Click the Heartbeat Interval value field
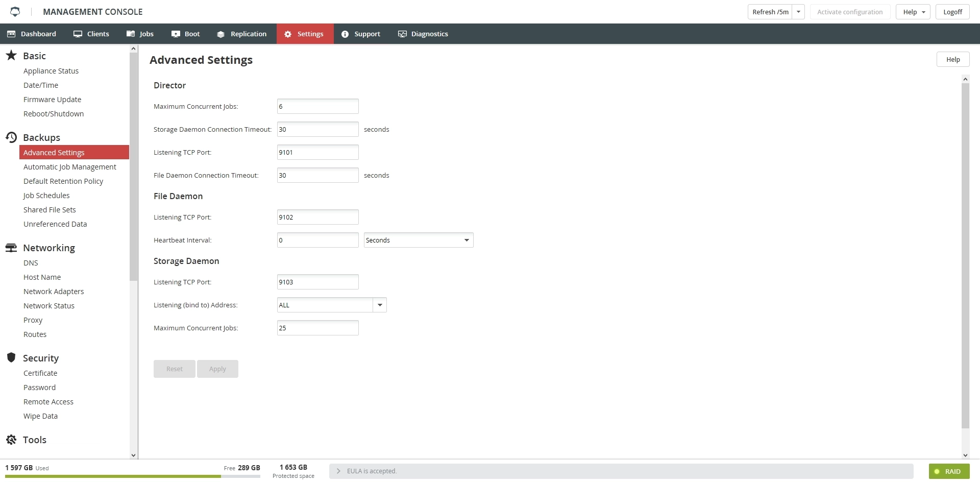Screen dimensions: 980x483 pos(318,240)
